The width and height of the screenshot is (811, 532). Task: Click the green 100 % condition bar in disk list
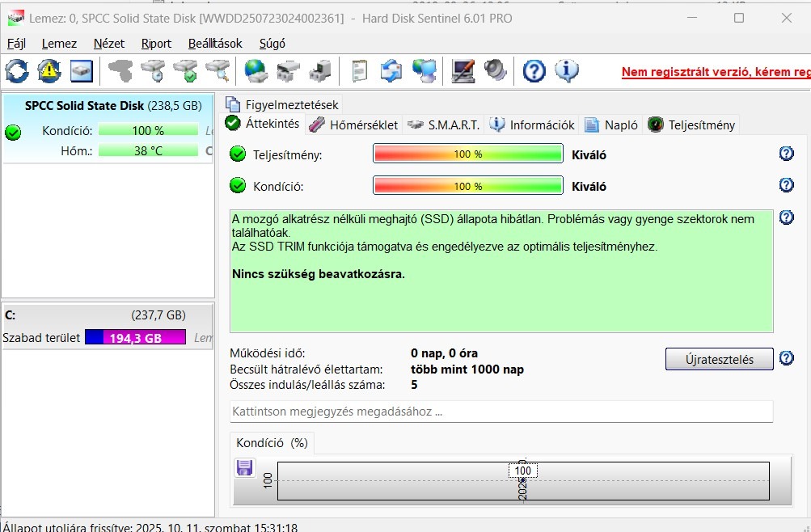tap(149, 130)
